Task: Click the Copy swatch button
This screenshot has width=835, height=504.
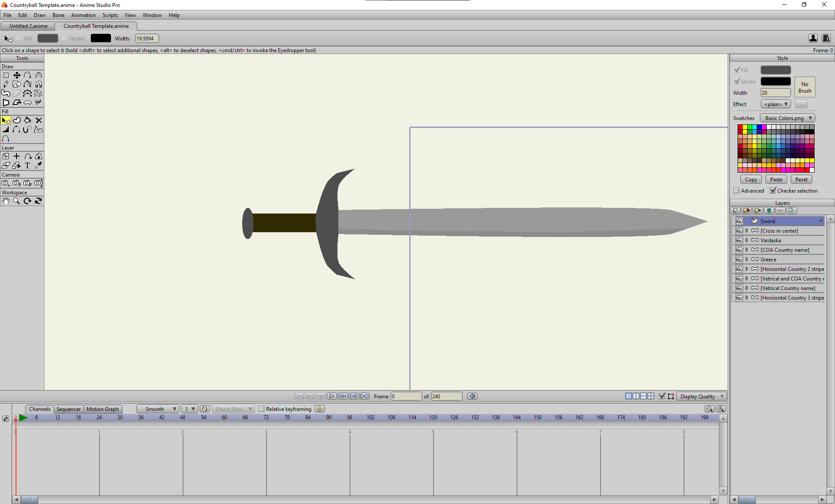Action: 751,179
